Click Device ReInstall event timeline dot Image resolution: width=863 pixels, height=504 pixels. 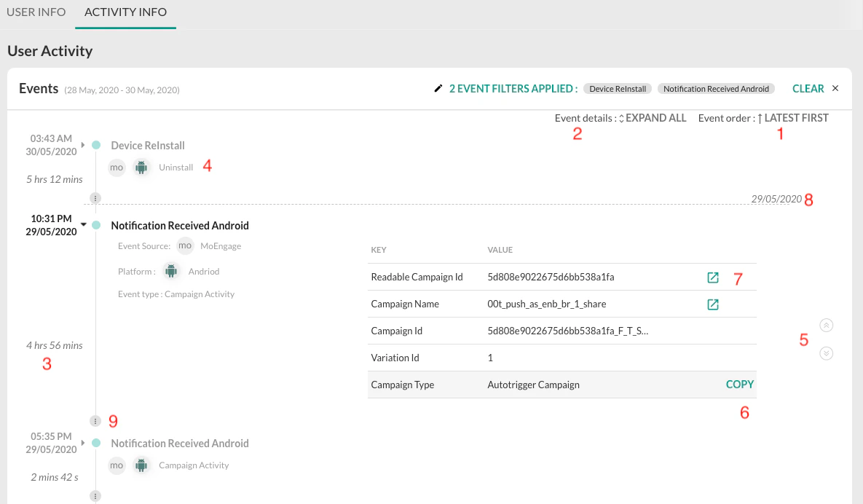(96, 145)
